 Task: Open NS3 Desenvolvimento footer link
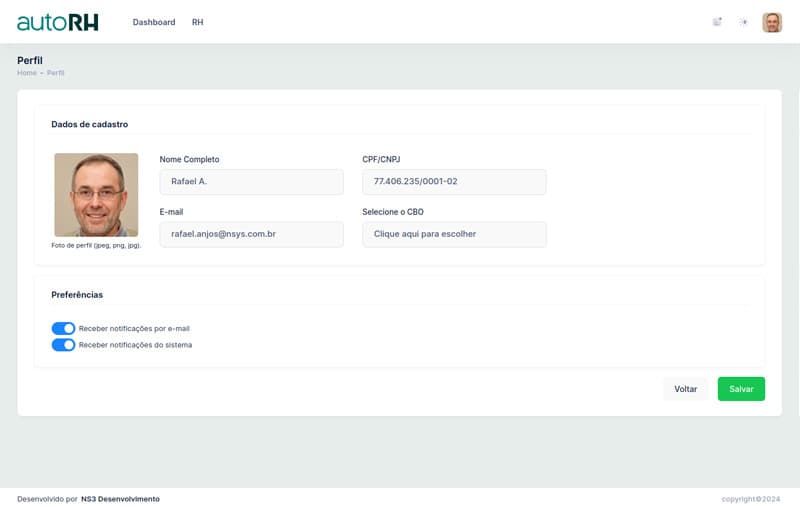[120, 499]
